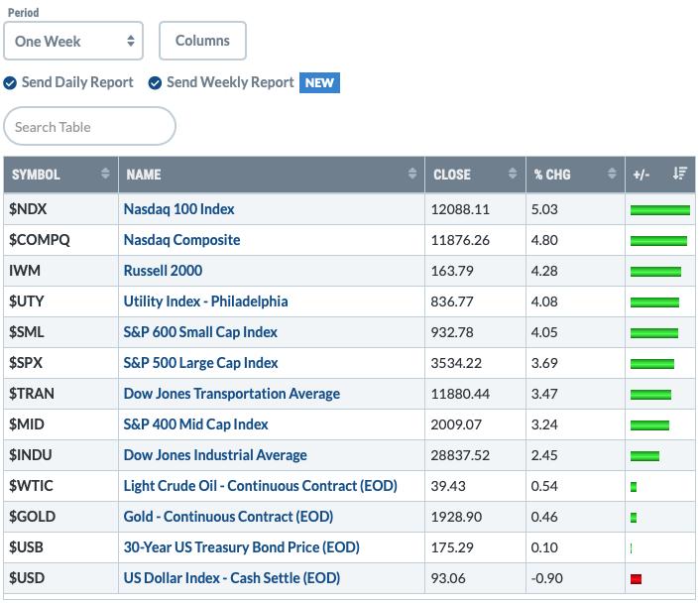Sort by the SYMBOL column arrows
This screenshot has width=700, height=603.
105,174
